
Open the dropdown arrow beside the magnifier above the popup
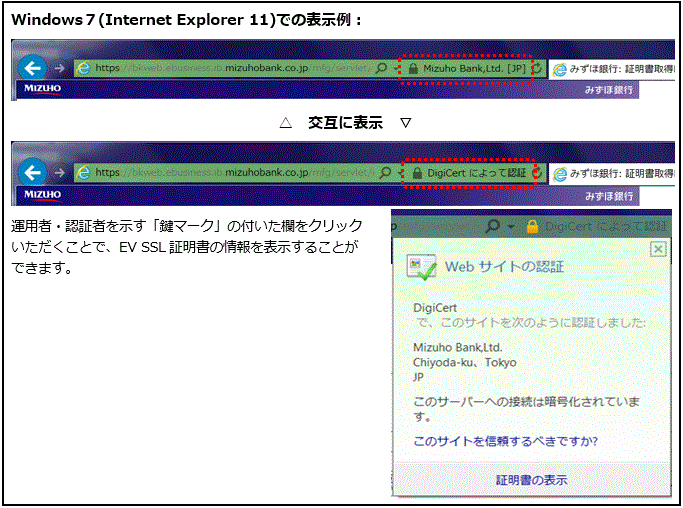(511, 226)
